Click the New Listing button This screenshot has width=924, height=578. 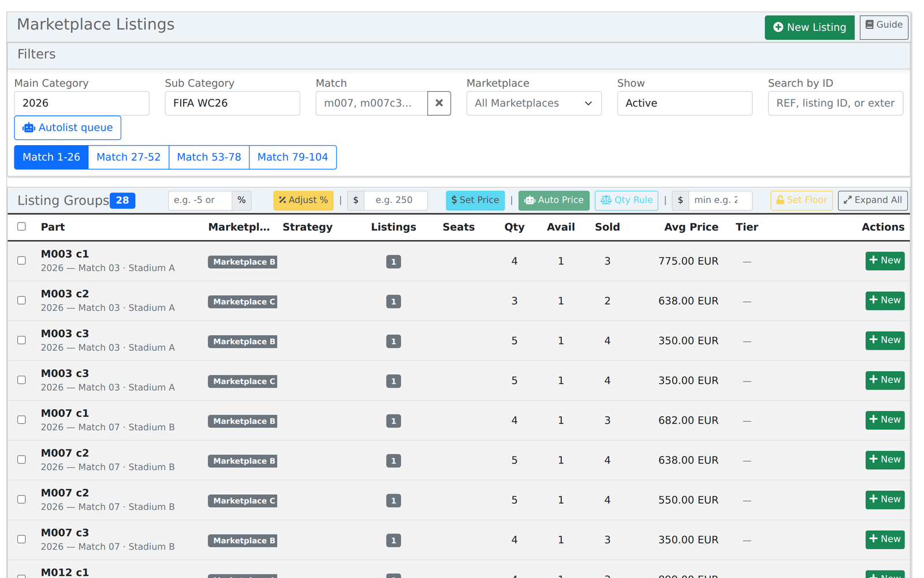[x=809, y=27]
